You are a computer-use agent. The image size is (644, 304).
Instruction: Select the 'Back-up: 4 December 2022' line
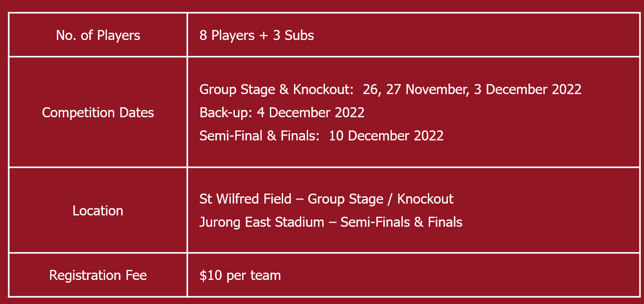tap(282, 112)
